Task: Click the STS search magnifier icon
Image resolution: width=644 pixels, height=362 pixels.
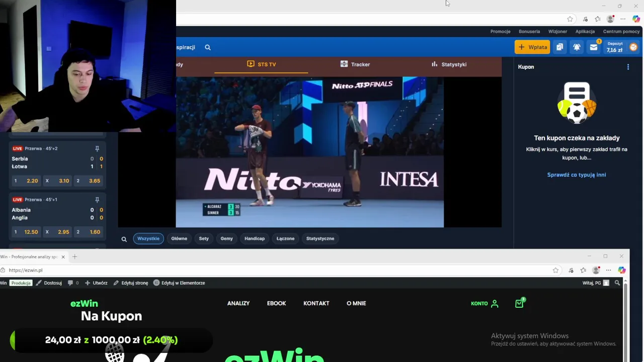Action: coord(208,47)
